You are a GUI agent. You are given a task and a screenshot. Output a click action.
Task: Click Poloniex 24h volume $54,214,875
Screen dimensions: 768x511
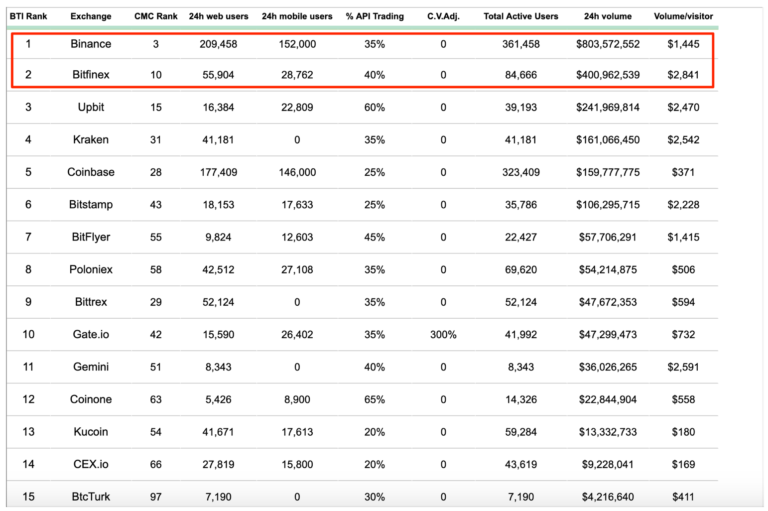(x=608, y=269)
